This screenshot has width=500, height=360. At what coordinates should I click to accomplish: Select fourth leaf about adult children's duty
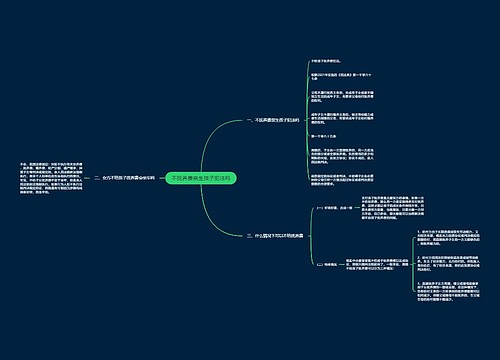tap(342, 118)
